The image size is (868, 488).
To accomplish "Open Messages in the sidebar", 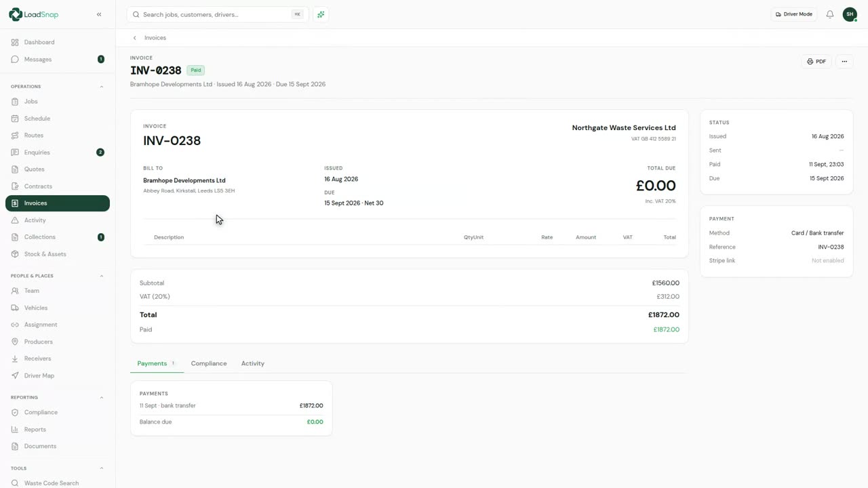I will 58,60.
